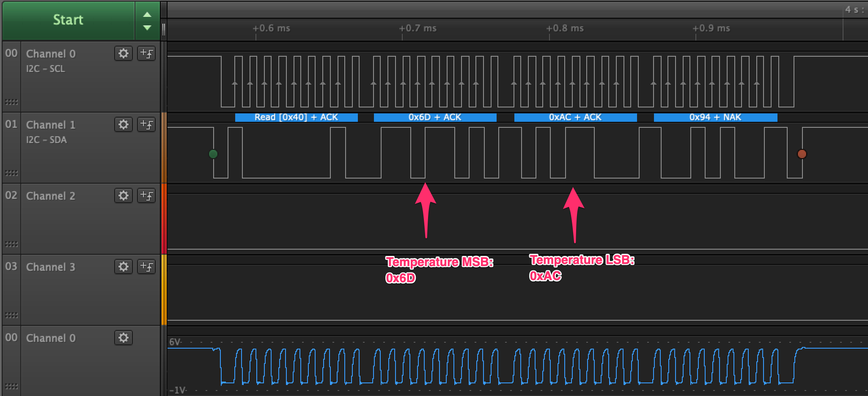Add a measurement on Channel 3 with +F
The width and height of the screenshot is (868, 396).
[146, 267]
